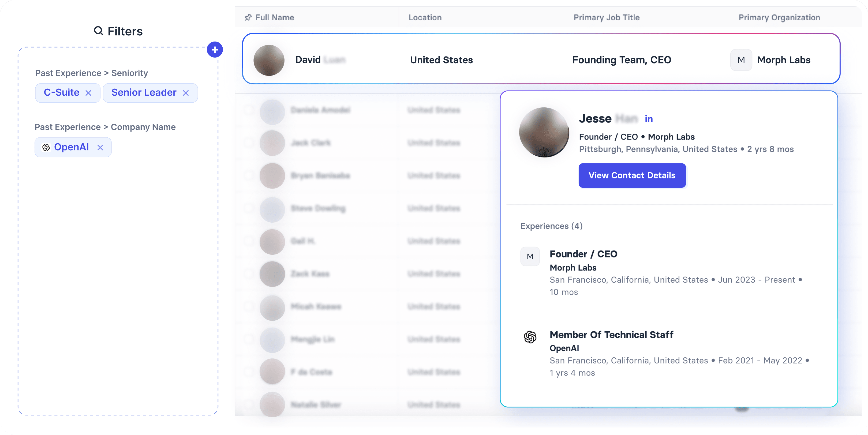Viewport: 868px width, 435px height.
Task: Click the Morph Labs M badge in David's row
Action: point(741,60)
